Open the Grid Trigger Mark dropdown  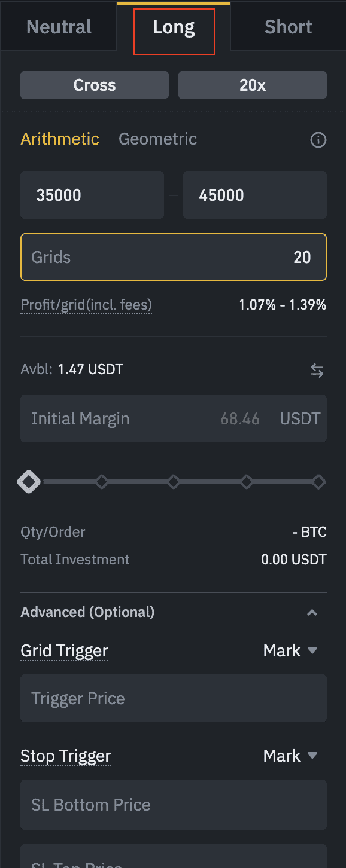(x=290, y=650)
